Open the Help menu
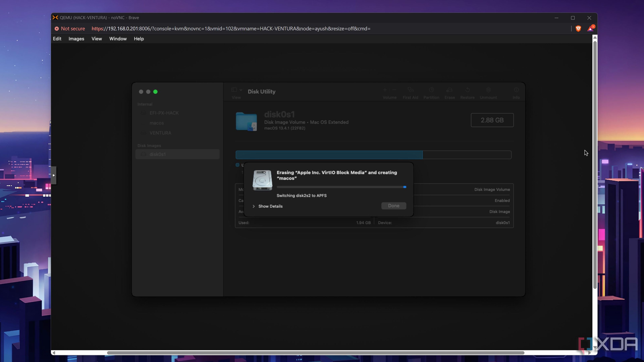 coord(139,39)
